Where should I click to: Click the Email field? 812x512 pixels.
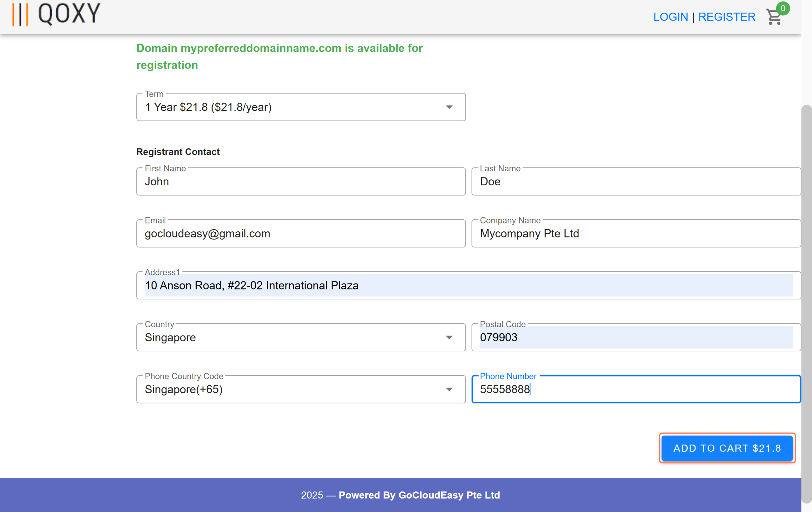click(301, 233)
